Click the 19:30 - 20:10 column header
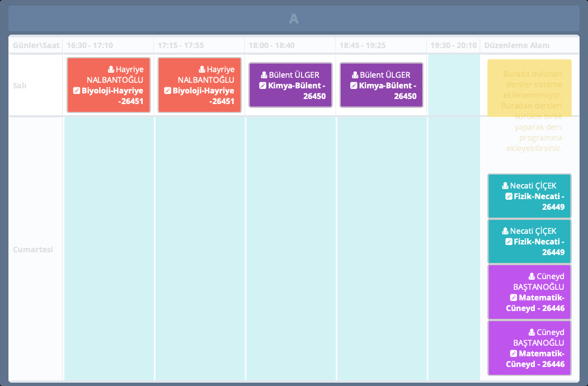This screenshot has width=588, height=386. 454,45
